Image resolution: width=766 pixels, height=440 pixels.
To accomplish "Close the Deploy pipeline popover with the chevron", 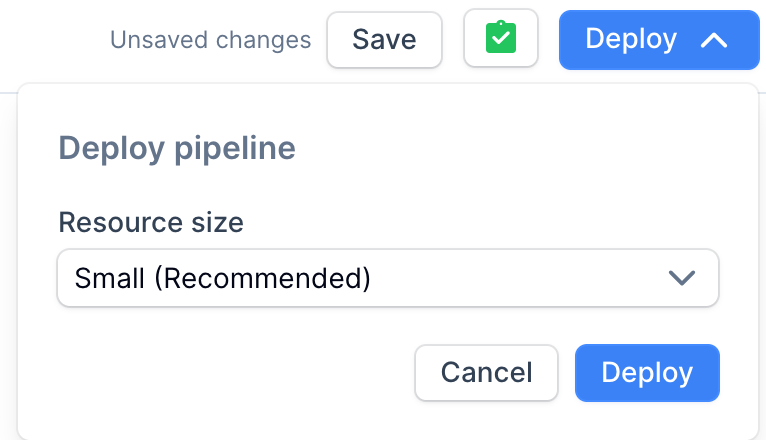I will [x=713, y=40].
